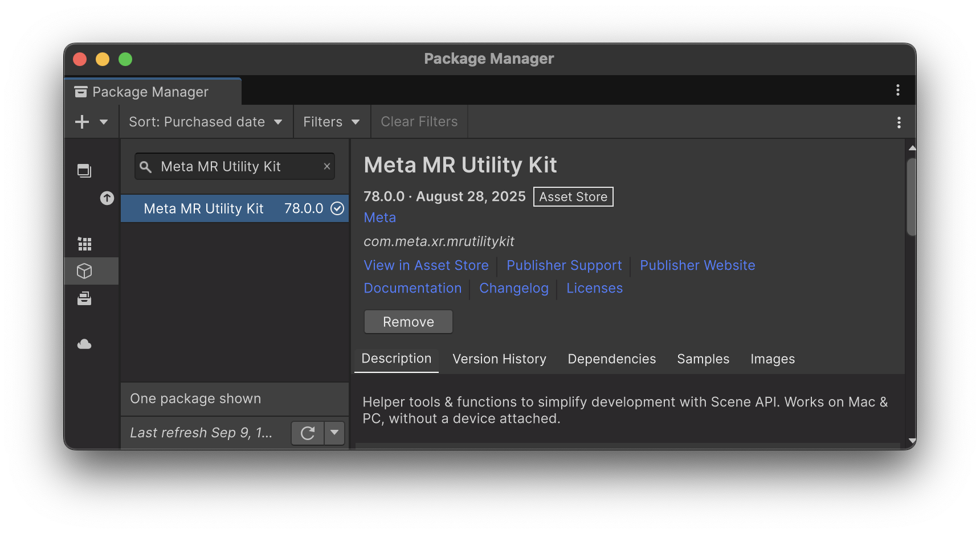980x534 pixels.
Task: Open the Sort: Purchased date dropdown
Action: pos(206,122)
